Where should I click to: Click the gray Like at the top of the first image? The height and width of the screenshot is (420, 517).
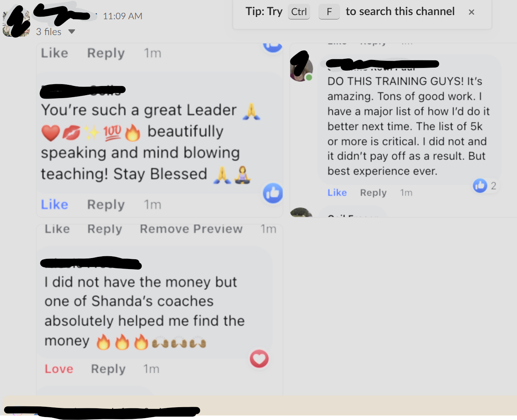pos(55,53)
